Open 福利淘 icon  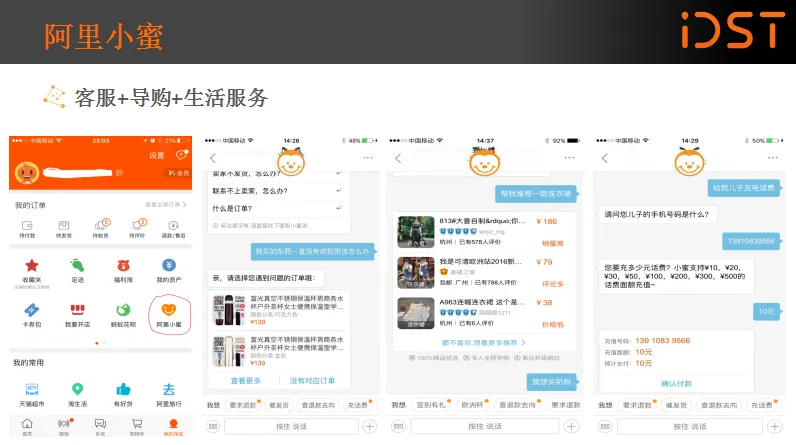tap(123, 265)
